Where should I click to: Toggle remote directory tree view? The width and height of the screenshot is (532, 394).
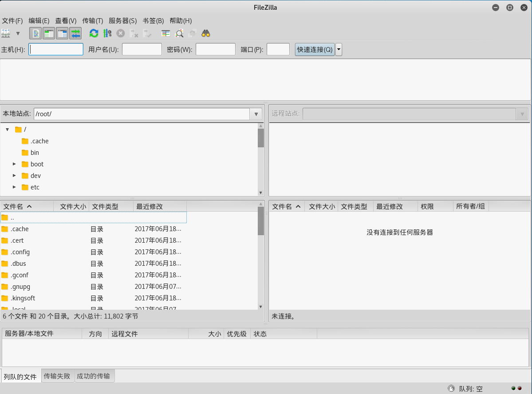62,33
